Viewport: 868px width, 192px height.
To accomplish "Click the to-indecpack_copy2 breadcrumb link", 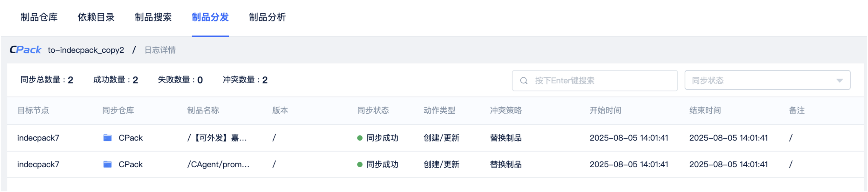I will pos(86,50).
